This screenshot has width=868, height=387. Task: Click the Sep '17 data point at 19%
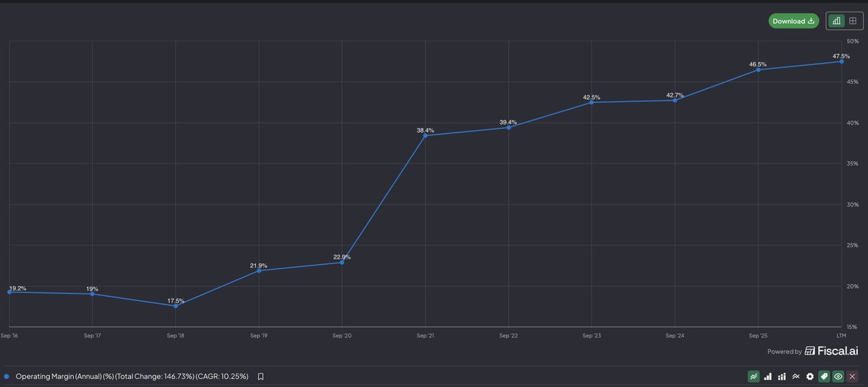pyautogui.click(x=92, y=294)
